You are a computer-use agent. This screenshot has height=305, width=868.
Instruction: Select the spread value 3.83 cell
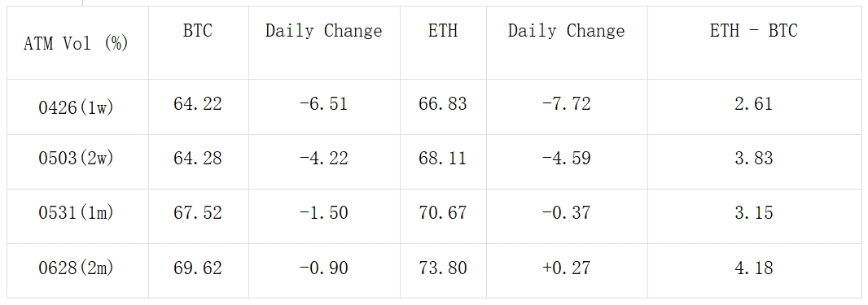(x=754, y=161)
